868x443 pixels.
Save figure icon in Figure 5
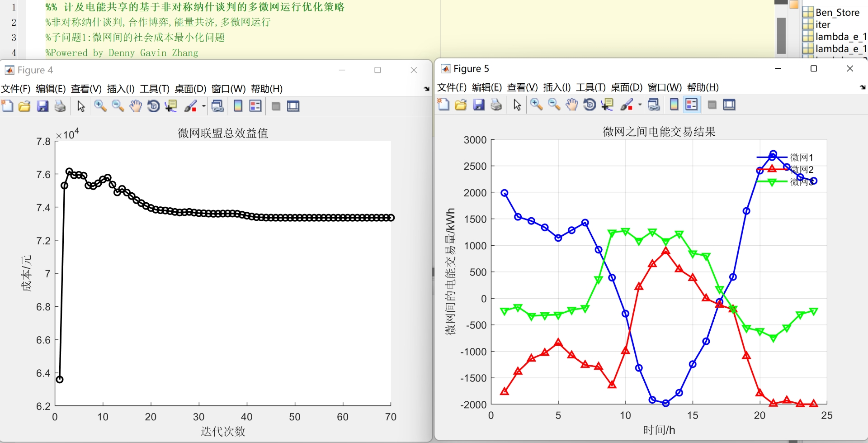click(x=479, y=105)
